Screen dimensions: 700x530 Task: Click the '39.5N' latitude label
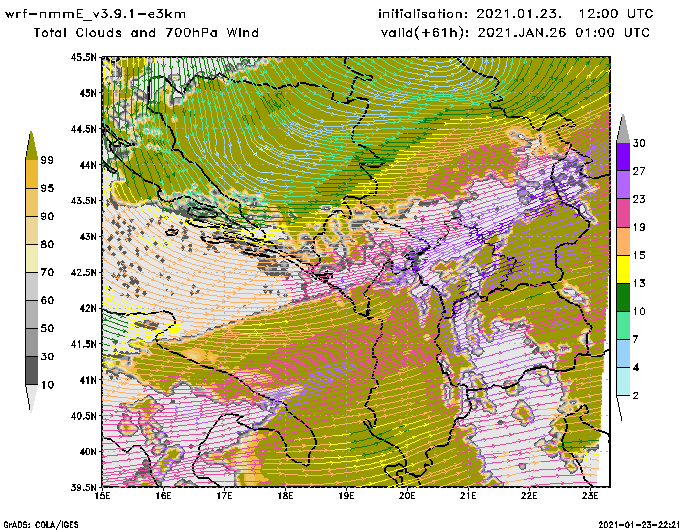(x=83, y=487)
